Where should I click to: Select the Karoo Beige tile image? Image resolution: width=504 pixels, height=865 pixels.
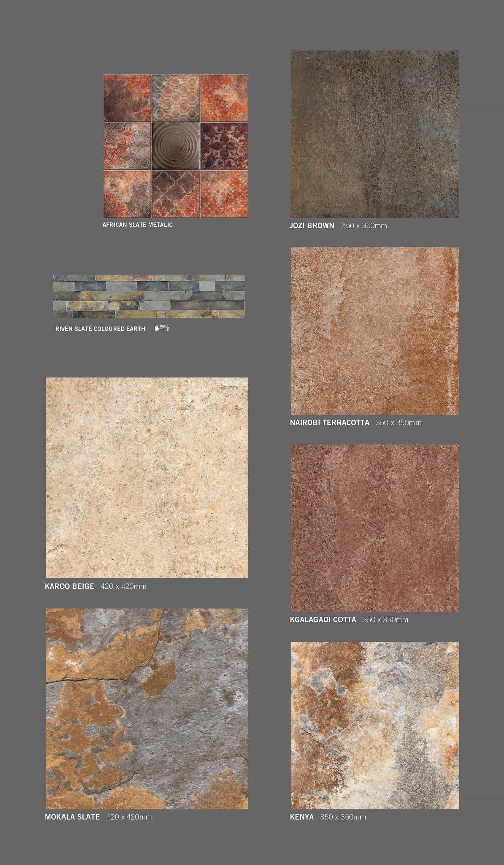(147, 478)
